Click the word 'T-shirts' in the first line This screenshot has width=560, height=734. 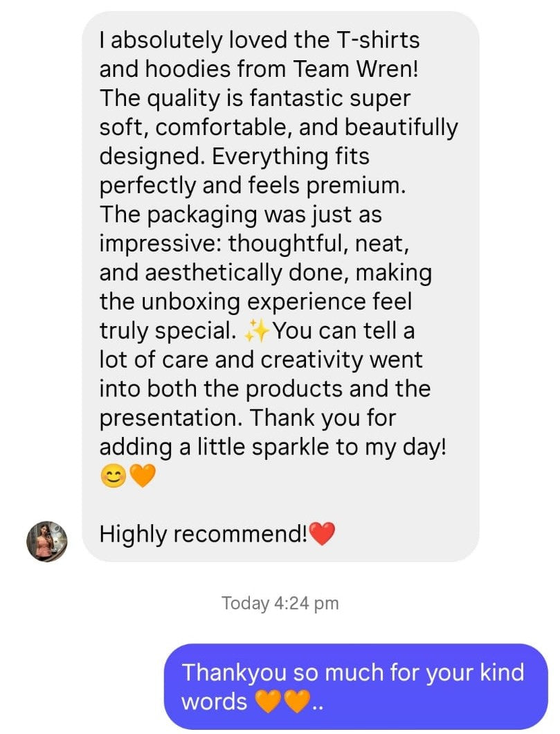pyautogui.click(x=377, y=39)
